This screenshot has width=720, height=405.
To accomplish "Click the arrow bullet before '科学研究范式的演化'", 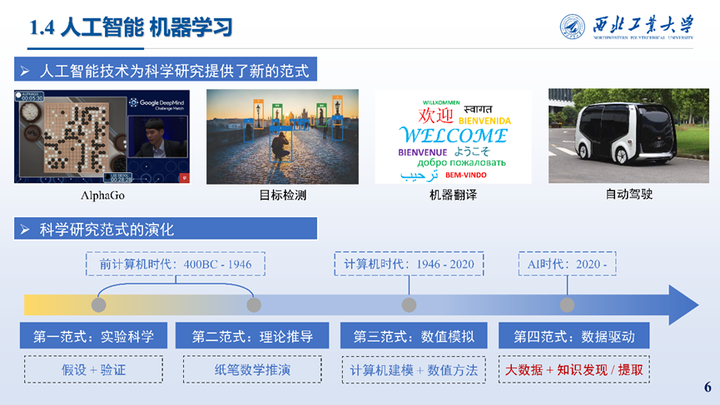I will click(x=25, y=229).
